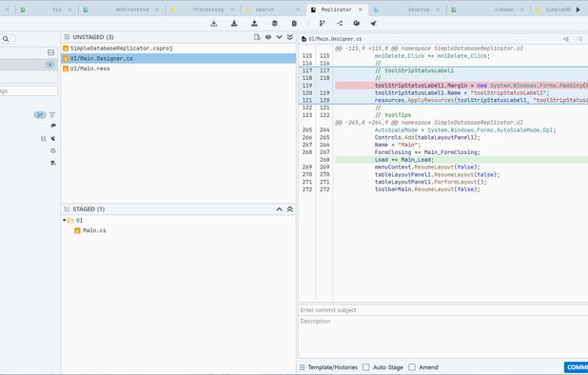Click the list view icon left of STAGED

click(67, 209)
